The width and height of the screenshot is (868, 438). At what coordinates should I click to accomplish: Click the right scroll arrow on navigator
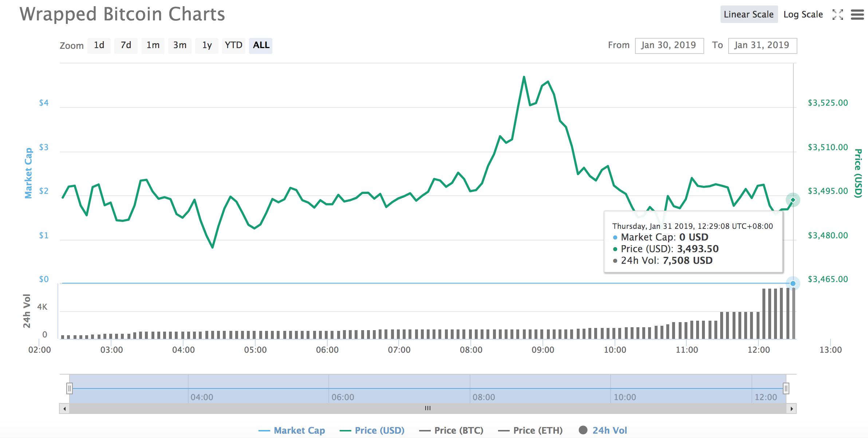792,408
